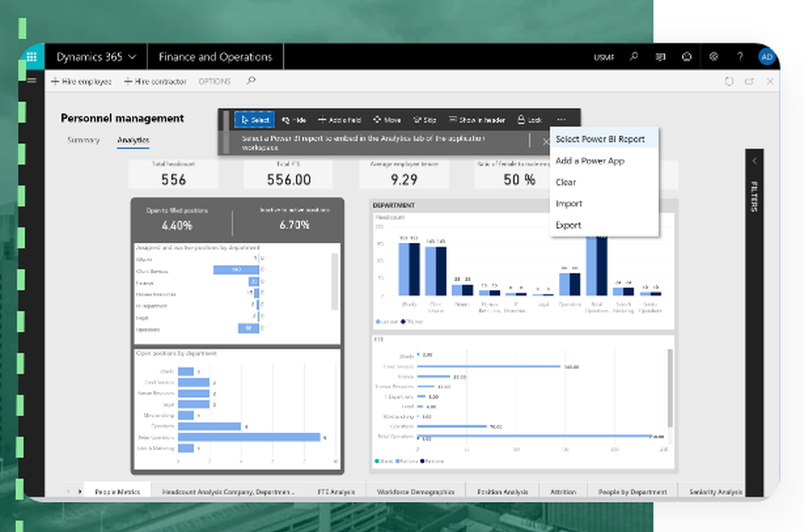The width and height of the screenshot is (804, 532).
Task: Open the Dynamics 365 dropdown
Action: pyautogui.click(x=96, y=57)
